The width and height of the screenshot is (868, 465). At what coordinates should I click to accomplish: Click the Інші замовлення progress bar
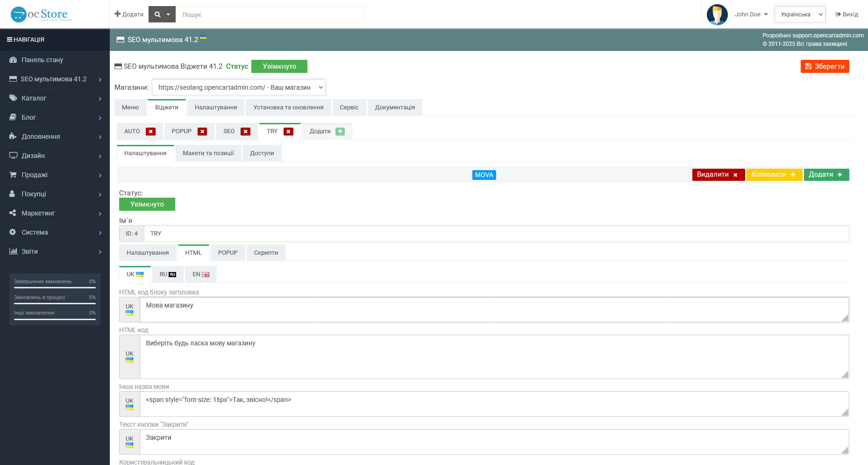55,319
